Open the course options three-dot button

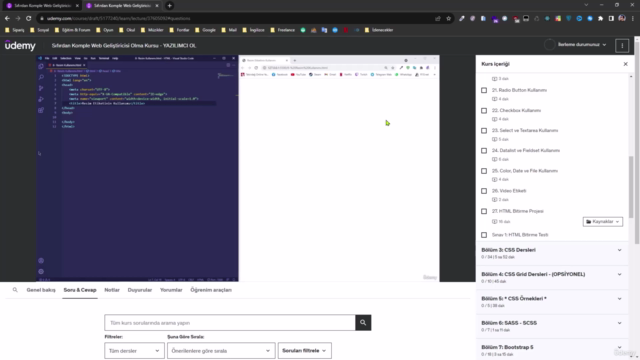(622, 45)
